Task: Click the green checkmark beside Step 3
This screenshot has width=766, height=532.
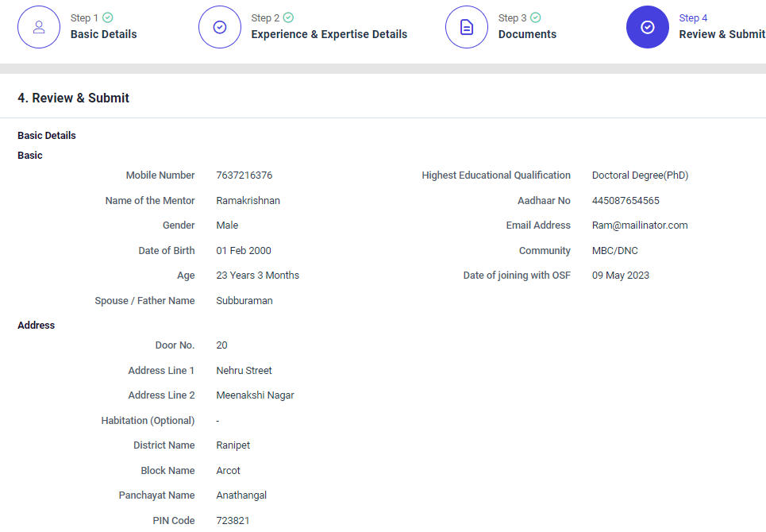Action: (x=536, y=17)
